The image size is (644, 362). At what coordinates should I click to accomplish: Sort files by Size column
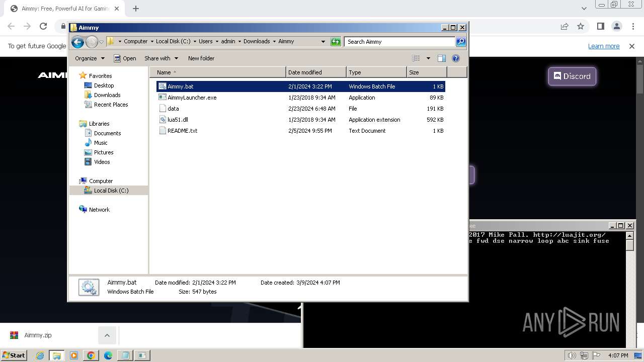427,72
